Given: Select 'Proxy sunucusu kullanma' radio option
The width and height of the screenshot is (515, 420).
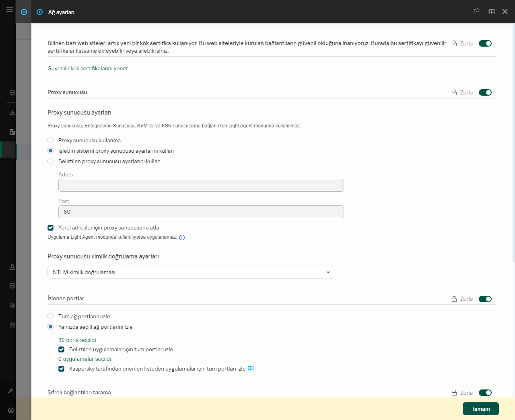Looking at the screenshot, I should (51, 140).
